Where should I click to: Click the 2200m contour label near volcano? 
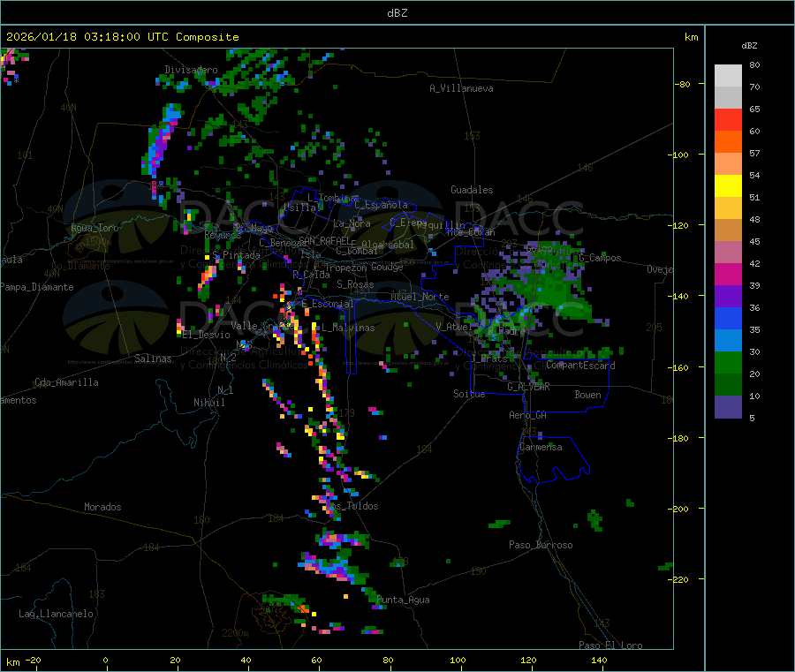click(235, 633)
